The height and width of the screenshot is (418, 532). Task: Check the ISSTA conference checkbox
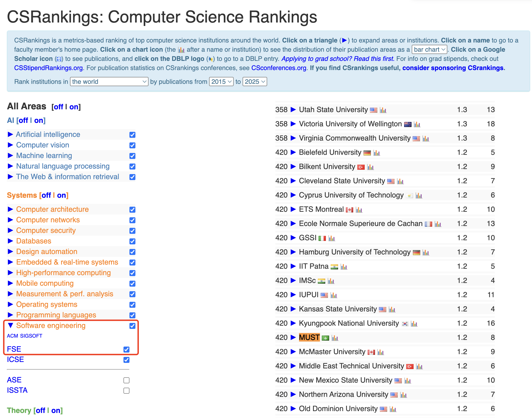click(x=126, y=391)
